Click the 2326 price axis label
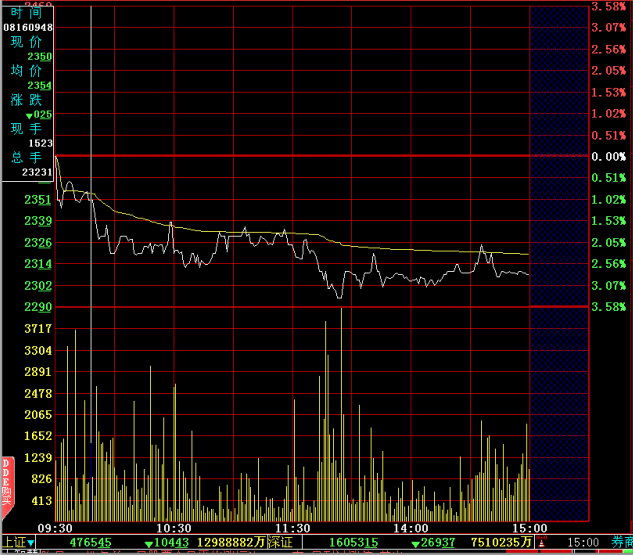This screenshot has width=633, height=555. tap(38, 243)
